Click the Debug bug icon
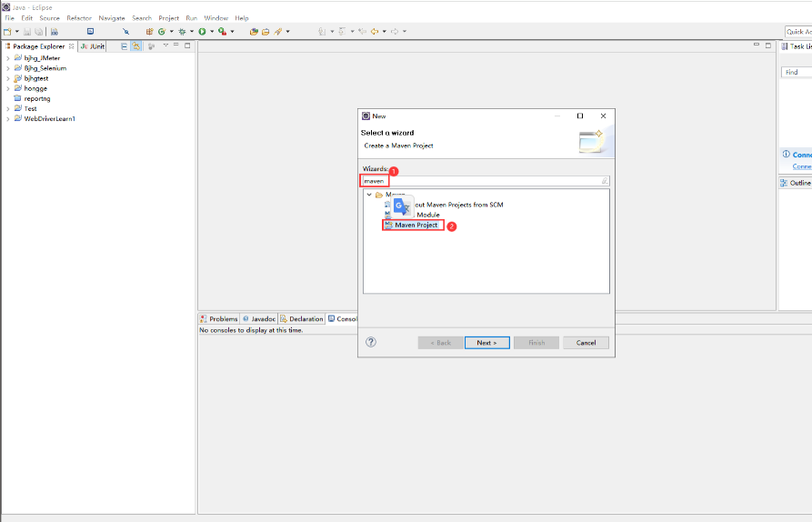Viewport: 812px width, 522px height. click(x=182, y=32)
